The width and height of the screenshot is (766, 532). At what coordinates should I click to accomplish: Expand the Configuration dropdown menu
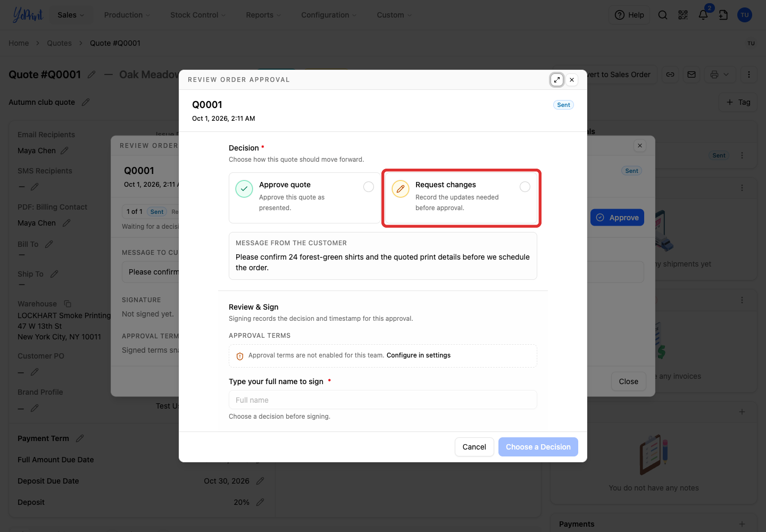(329, 15)
